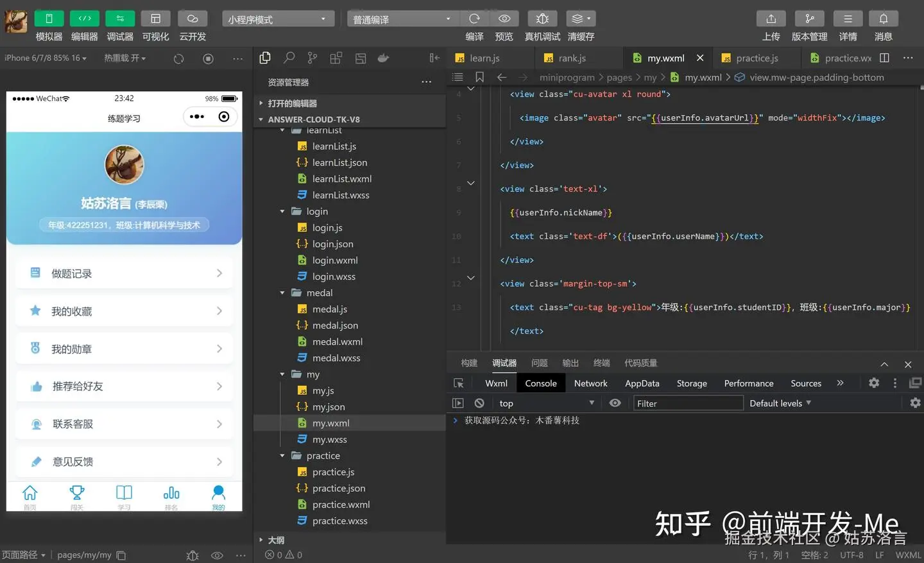The height and width of the screenshot is (563, 924).
Task: Click the 清缓存 clear cache icon
Action: tap(581, 19)
